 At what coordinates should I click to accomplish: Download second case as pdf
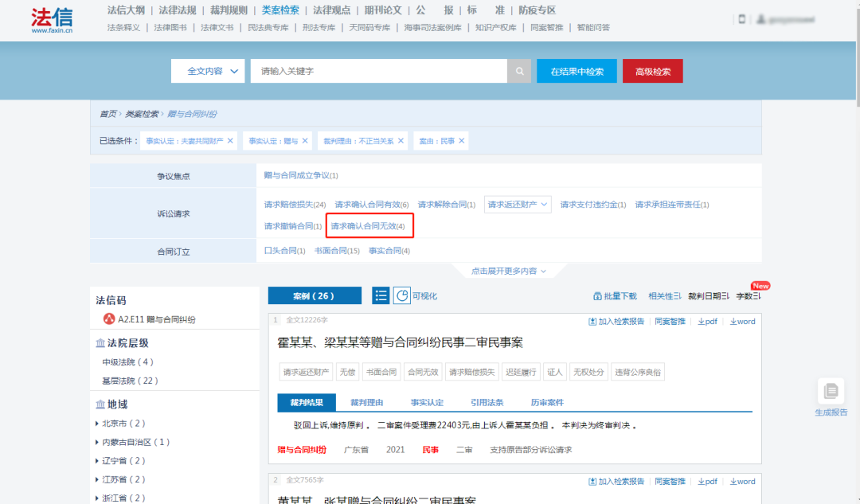click(708, 482)
